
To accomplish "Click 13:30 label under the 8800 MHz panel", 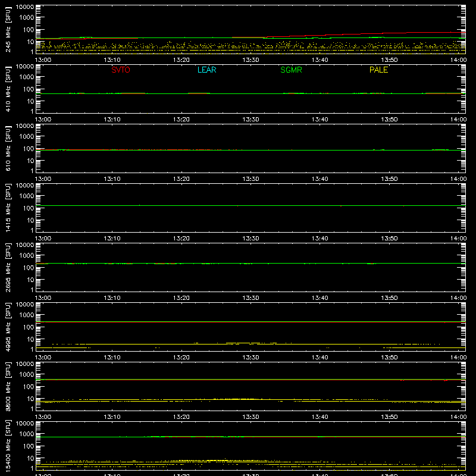I will 250,417.
